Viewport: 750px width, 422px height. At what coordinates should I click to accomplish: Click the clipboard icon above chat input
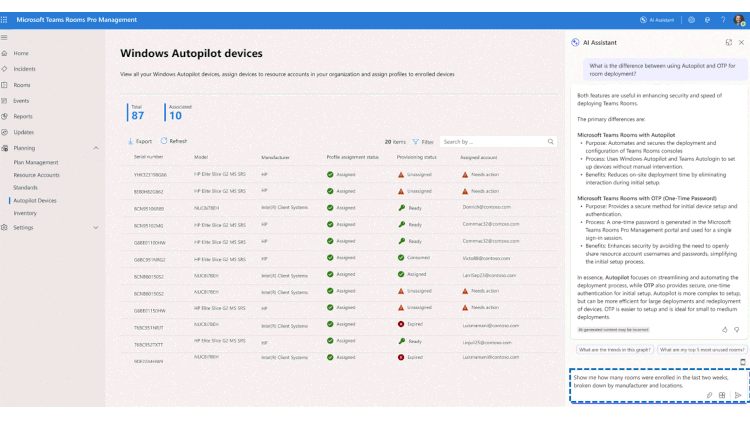click(x=742, y=362)
